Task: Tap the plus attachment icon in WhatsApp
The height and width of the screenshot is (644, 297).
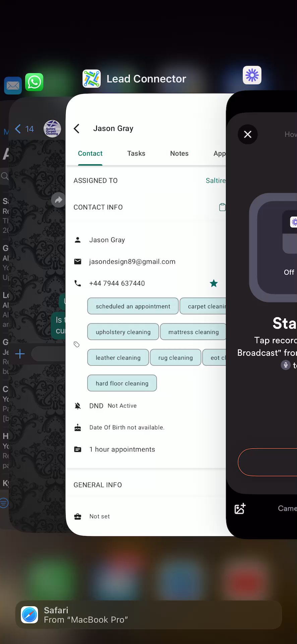Action: pos(20,354)
